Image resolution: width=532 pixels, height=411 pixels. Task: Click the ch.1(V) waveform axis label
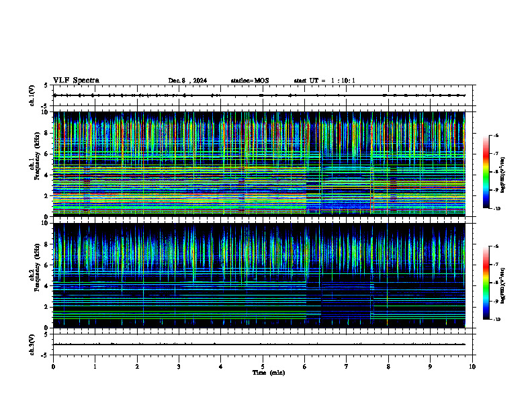point(32,95)
